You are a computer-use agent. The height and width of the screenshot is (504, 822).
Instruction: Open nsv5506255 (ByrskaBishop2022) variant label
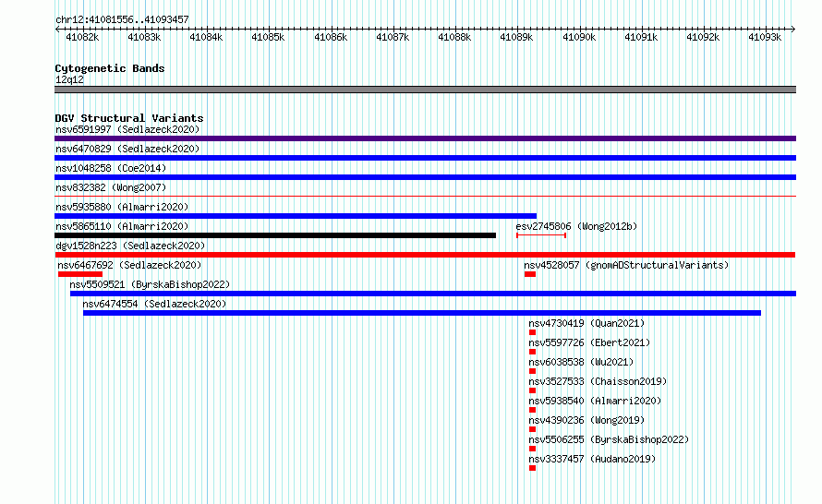(x=609, y=439)
